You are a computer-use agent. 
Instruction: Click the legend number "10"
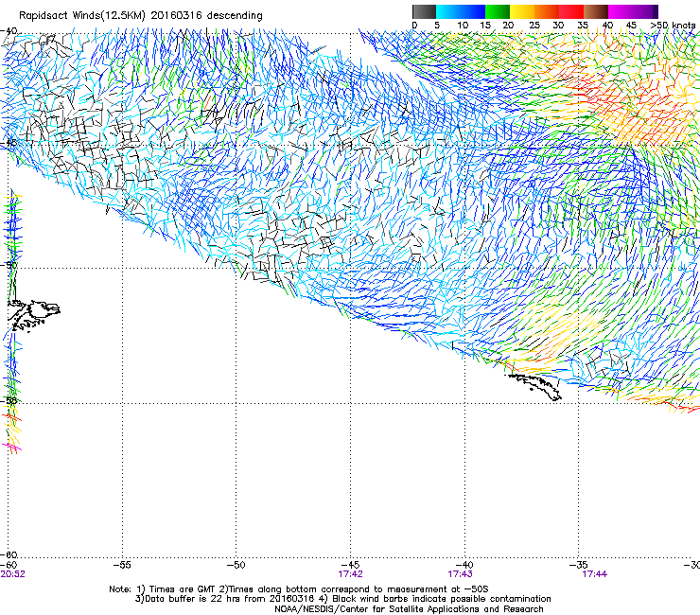[x=463, y=26]
